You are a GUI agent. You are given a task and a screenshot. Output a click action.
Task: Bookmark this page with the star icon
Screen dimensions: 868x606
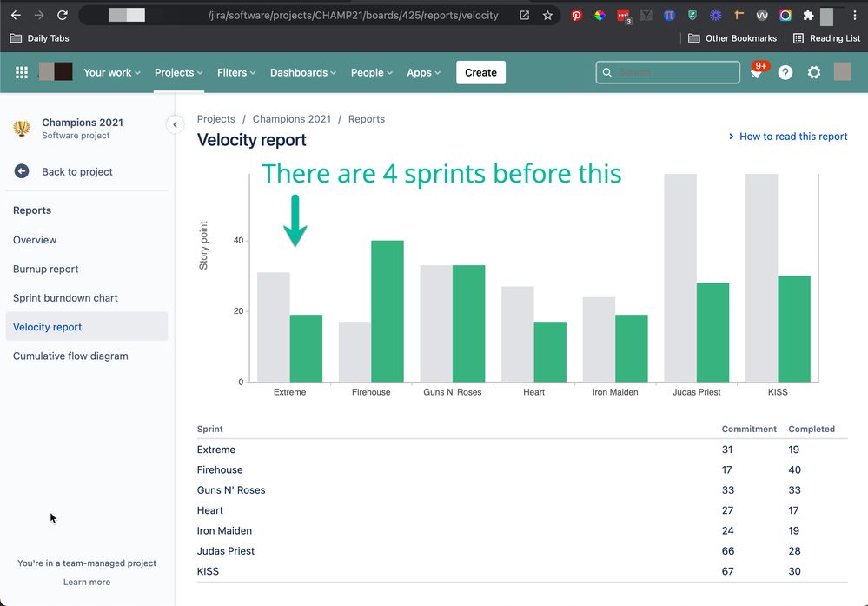(x=548, y=15)
